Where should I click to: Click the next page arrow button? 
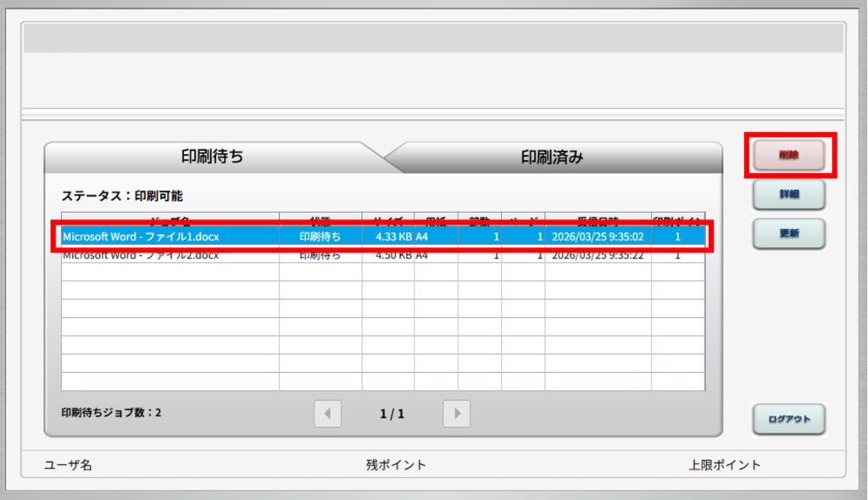[x=456, y=414]
